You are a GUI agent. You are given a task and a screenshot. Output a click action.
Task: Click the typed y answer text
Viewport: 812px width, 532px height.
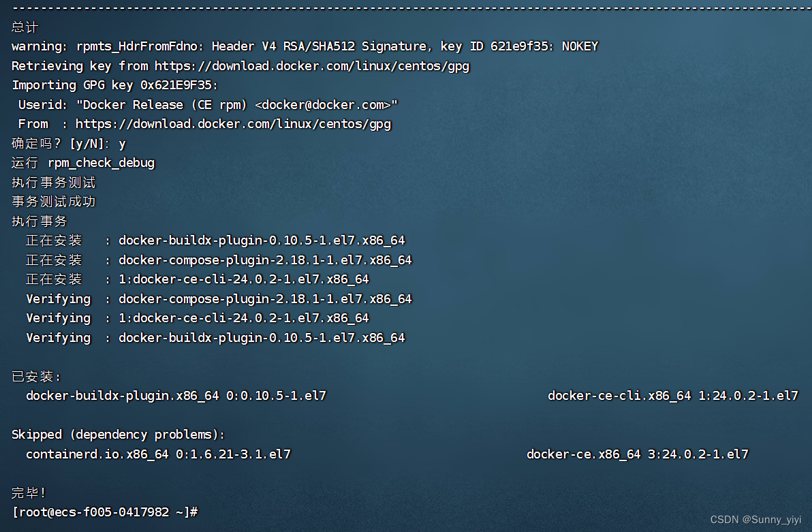pos(122,143)
